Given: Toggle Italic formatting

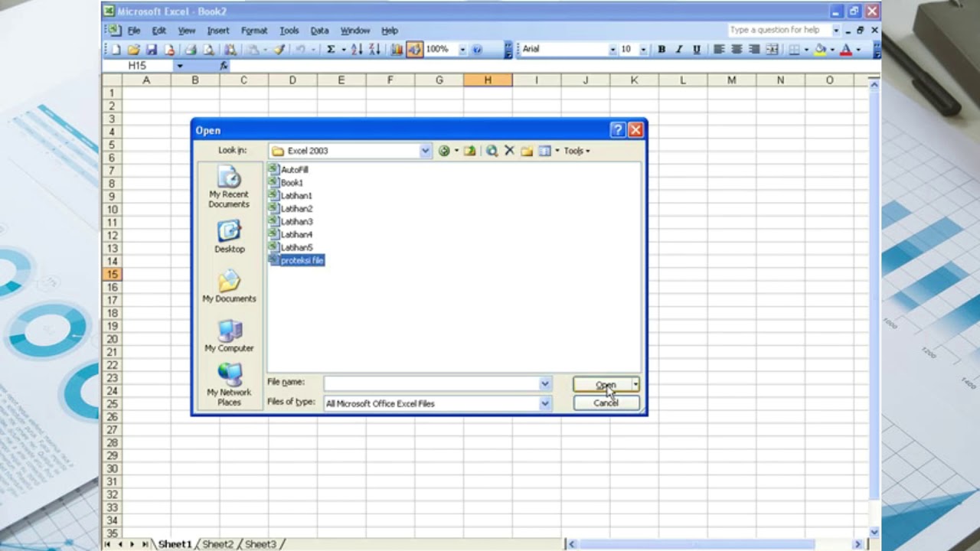Looking at the screenshot, I should [679, 49].
